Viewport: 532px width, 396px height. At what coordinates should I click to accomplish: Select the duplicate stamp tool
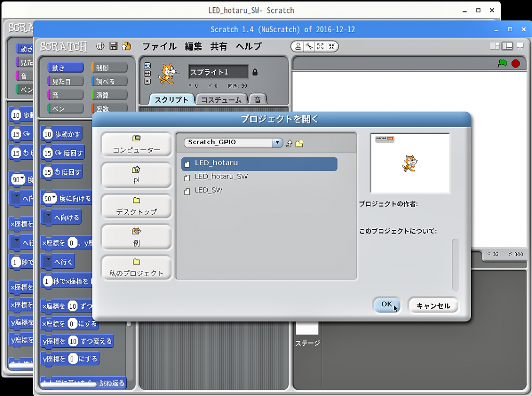(x=298, y=46)
